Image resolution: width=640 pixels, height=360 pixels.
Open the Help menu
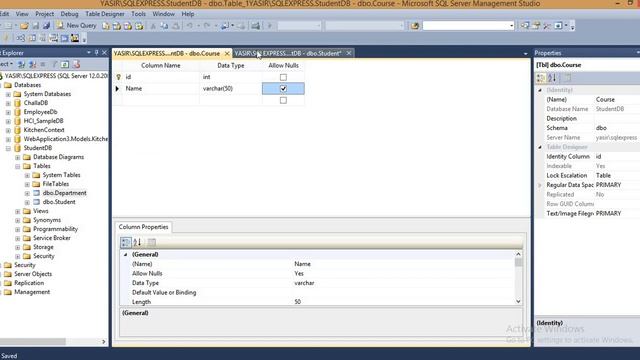point(188,14)
